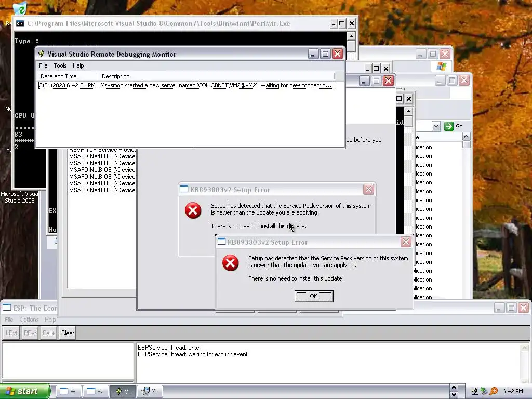The width and height of the screenshot is (532, 399).
Task: Click front KB893803v2 Setup Error title icon
Action: tap(221, 242)
